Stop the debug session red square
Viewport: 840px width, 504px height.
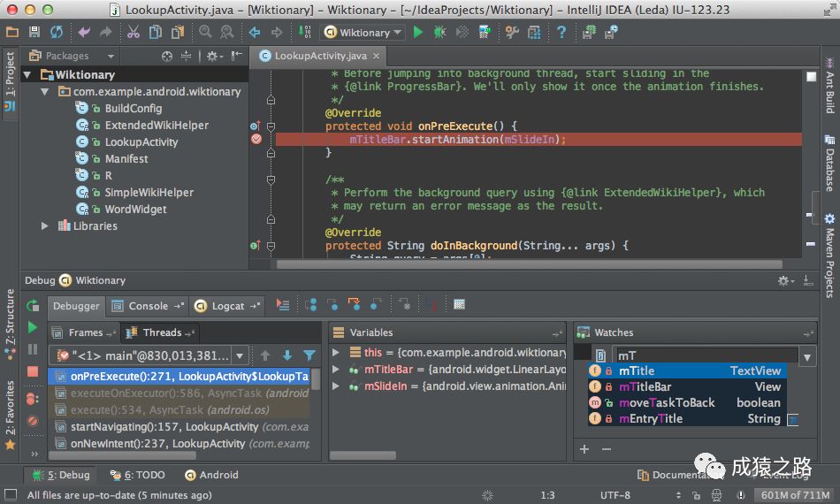point(32,371)
